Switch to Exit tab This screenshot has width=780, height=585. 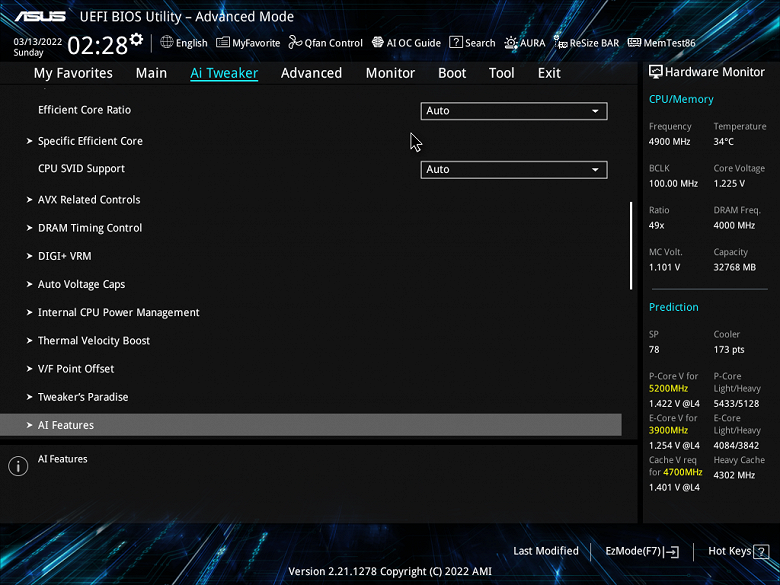tap(549, 73)
